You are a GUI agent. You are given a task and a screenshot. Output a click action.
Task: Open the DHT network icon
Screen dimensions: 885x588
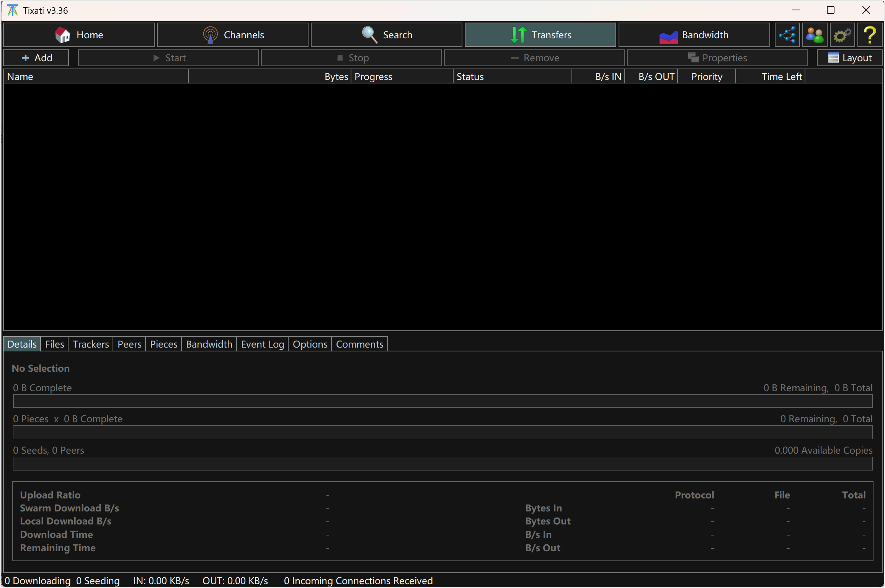[x=787, y=35]
